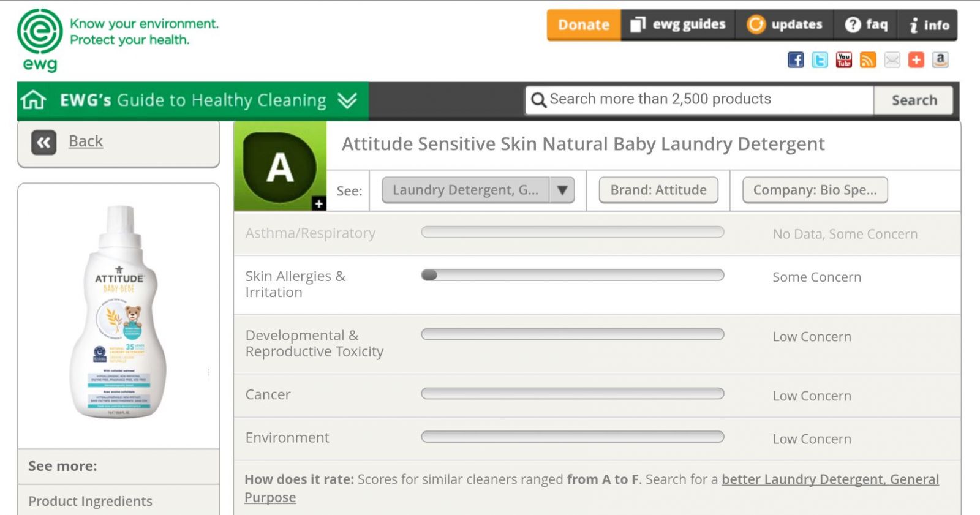
Task: Click the home icon in green bar
Action: tap(33, 100)
